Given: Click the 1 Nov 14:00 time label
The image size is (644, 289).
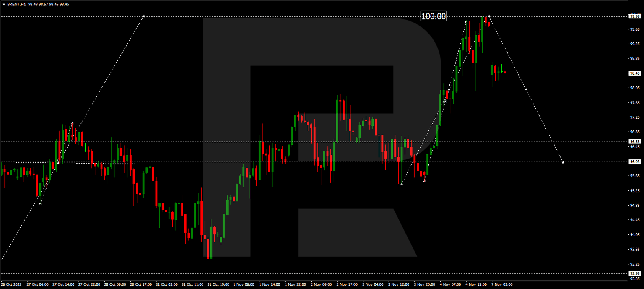Looking at the screenshot, I should pyautogui.click(x=270, y=284).
